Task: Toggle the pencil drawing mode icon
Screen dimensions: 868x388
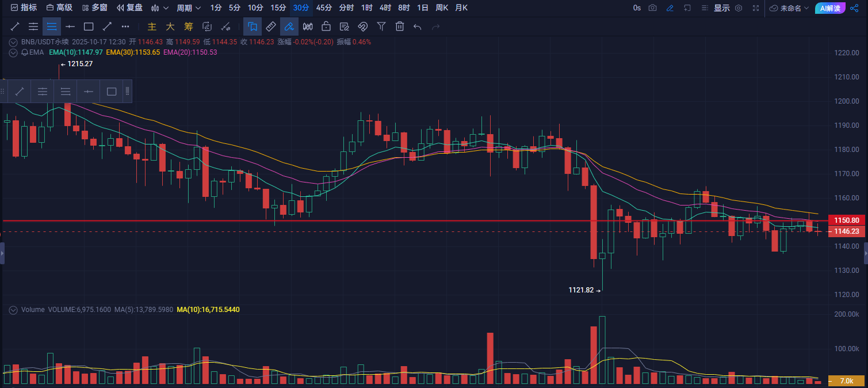Action: click(670, 8)
